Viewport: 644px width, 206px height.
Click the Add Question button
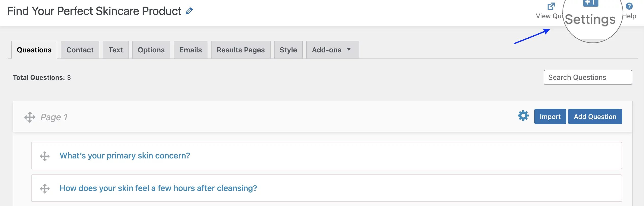(595, 116)
